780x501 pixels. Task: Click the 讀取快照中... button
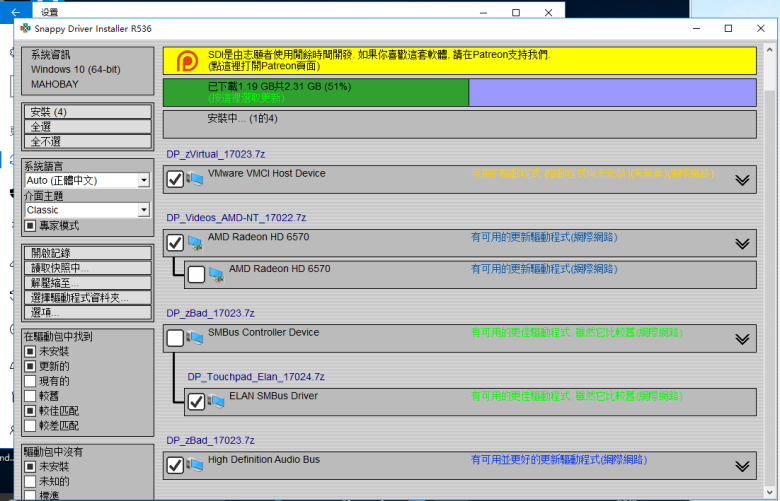point(88,268)
